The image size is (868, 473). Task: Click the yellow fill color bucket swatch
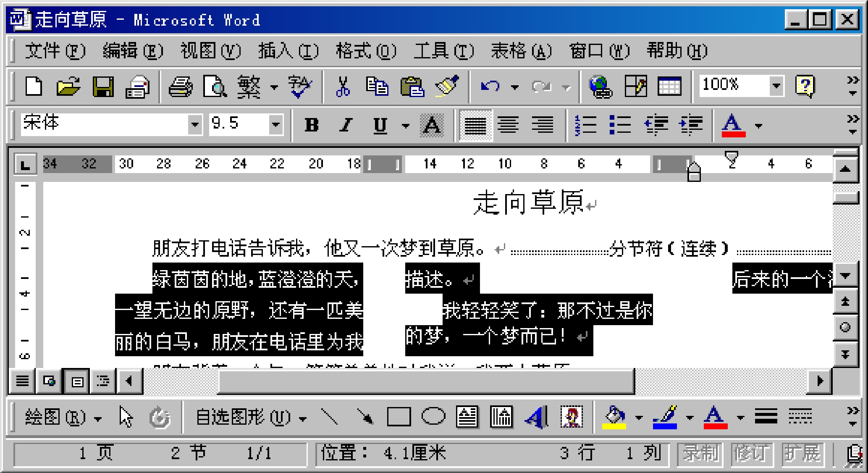coord(614,417)
